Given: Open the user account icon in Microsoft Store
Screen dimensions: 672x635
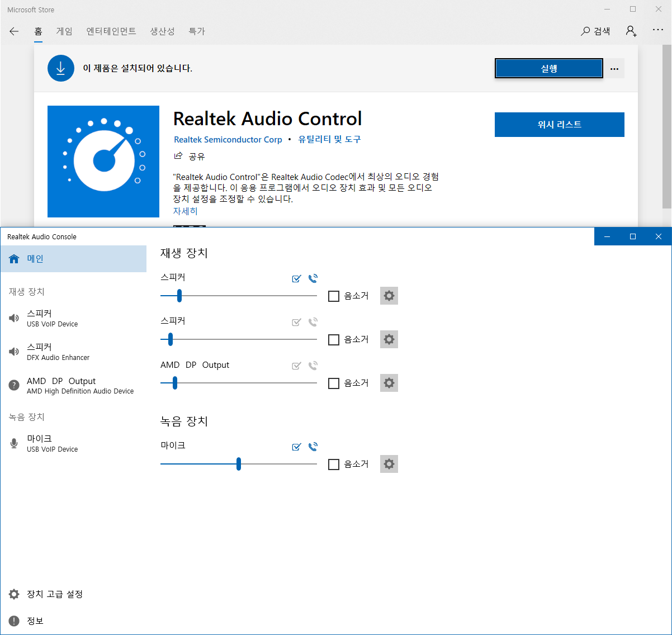Looking at the screenshot, I should click(x=631, y=31).
